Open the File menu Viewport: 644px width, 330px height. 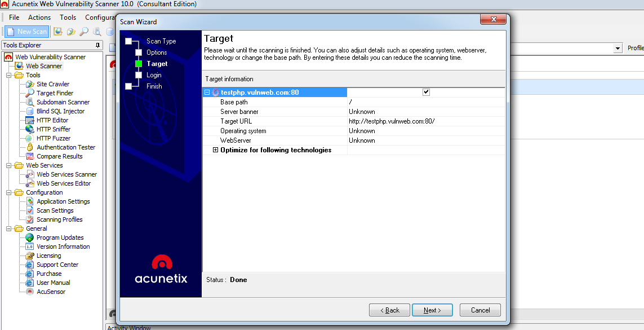pos(14,17)
